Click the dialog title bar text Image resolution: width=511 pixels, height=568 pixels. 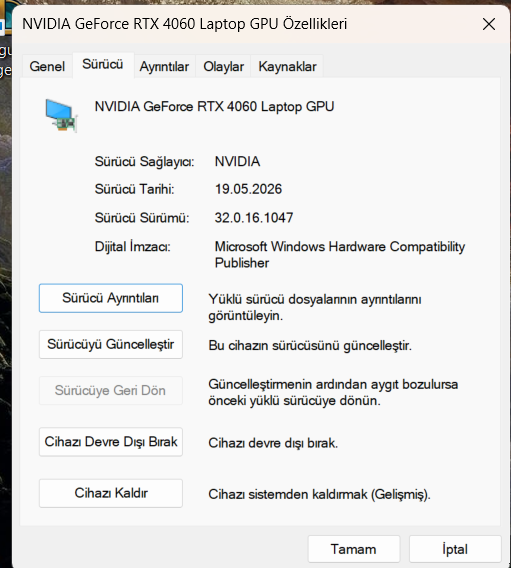pyautogui.click(x=185, y=24)
